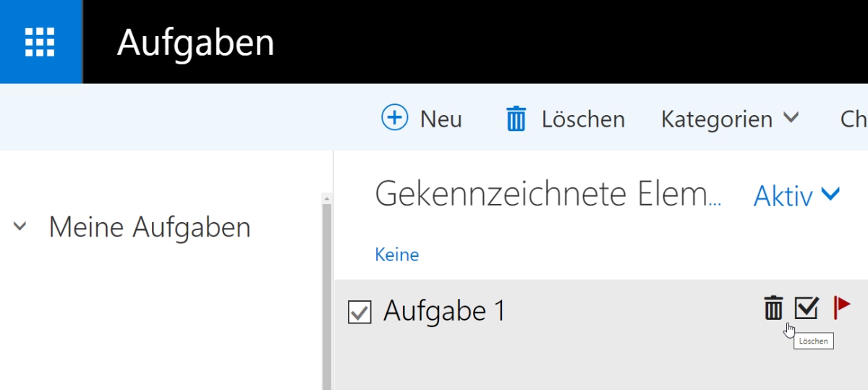The height and width of the screenshot is (390, 868).
Task: Mark Aufgabe 1 complete with the checkmark icon
Action: click(806, 308)
